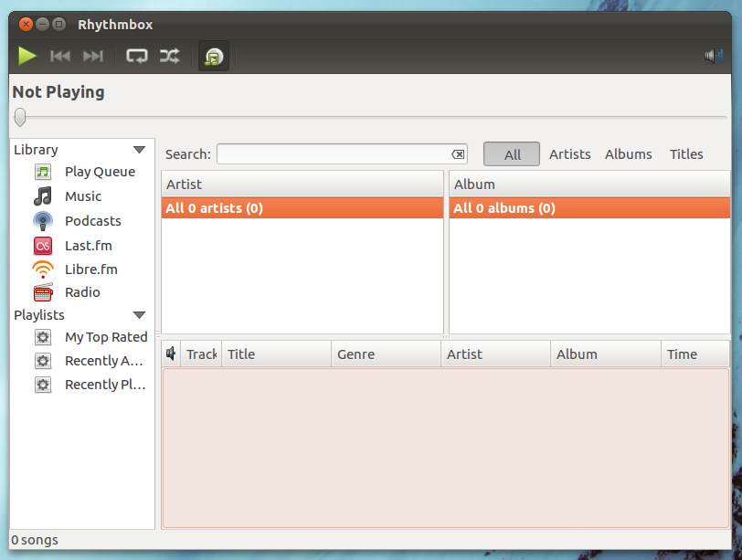
Task: Select Last.fm label in sidebar
Action: (89, 246)
